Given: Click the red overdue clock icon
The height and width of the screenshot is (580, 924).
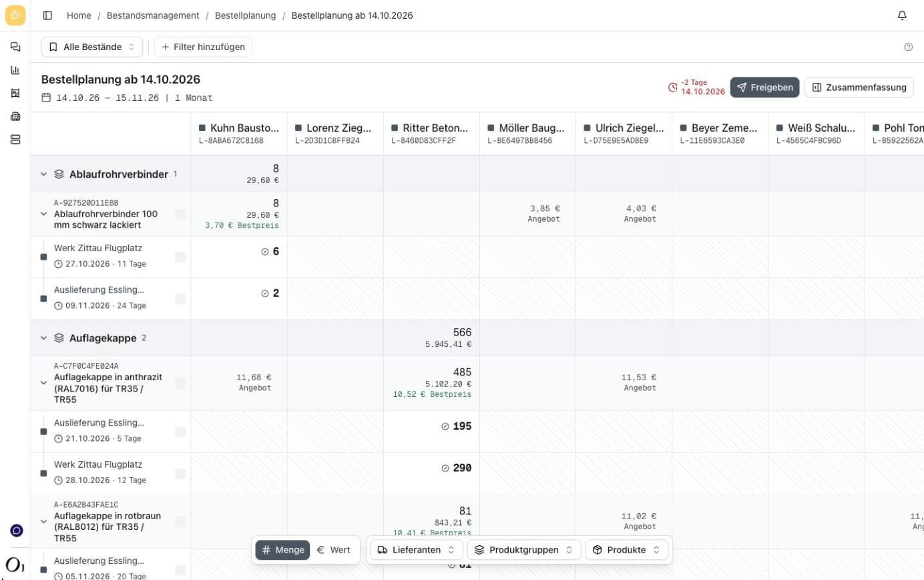Looking at the screenshot, I should [x=673, y=88].
